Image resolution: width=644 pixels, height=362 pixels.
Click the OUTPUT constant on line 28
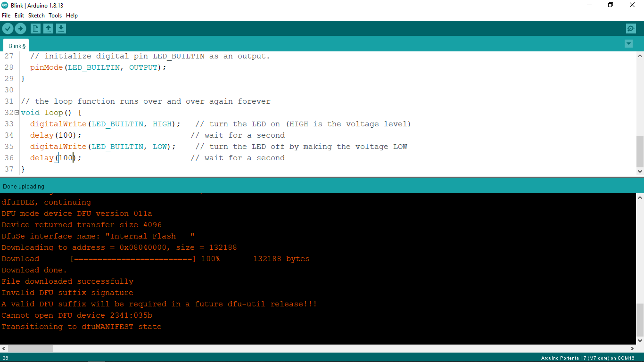(143, 67)
